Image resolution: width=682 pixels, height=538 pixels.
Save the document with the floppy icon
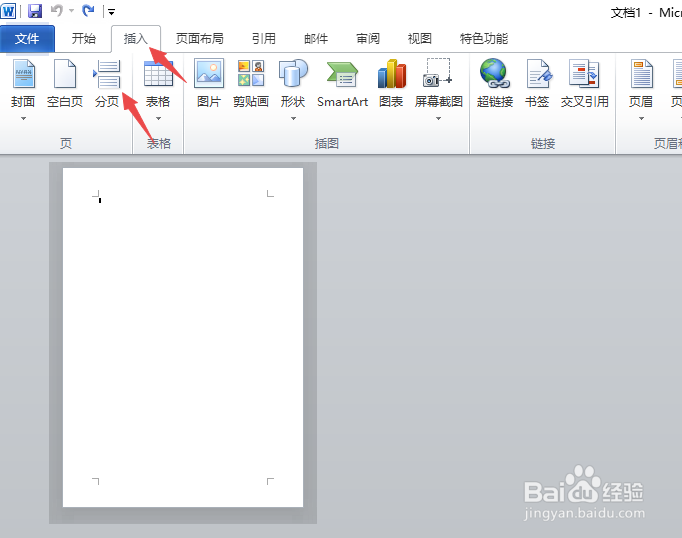tap(35, 11)
